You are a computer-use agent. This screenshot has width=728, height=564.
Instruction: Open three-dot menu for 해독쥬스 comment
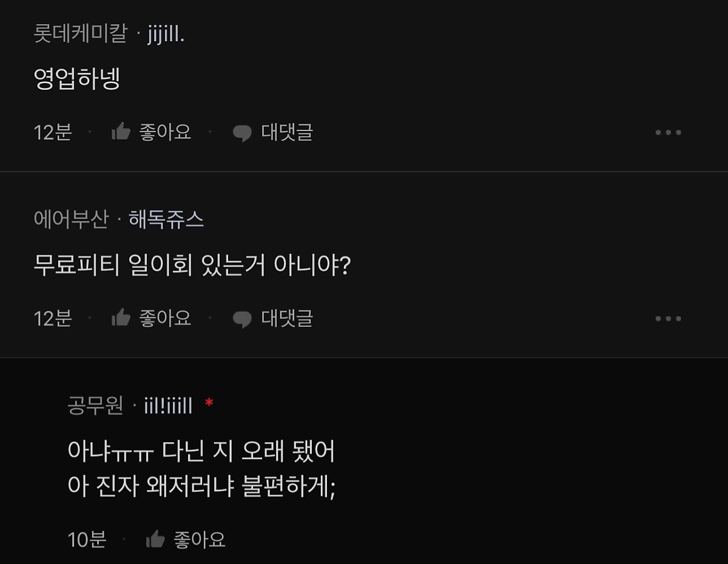(x=668, y=318)
